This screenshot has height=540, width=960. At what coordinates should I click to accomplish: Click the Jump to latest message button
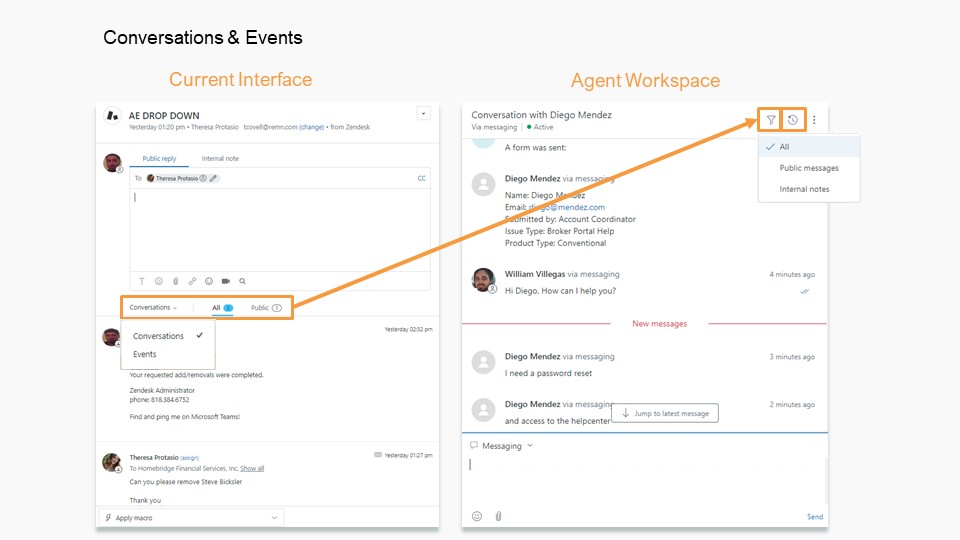(x=665, y=413)
